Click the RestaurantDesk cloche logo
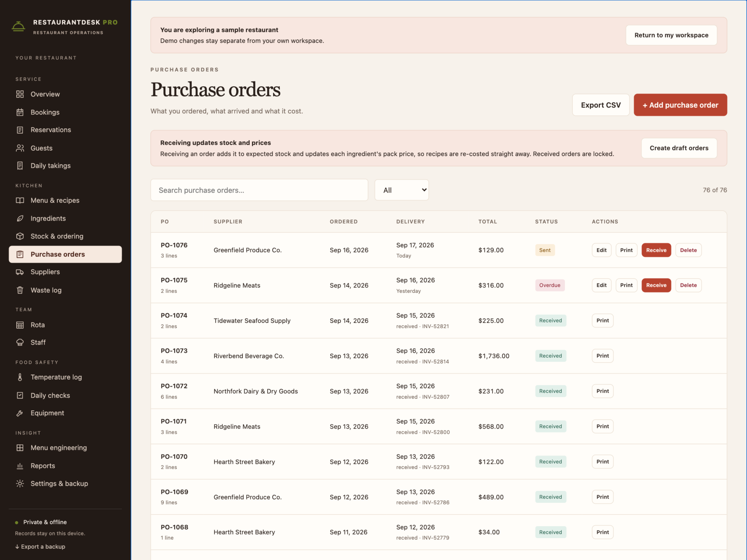 18,26
